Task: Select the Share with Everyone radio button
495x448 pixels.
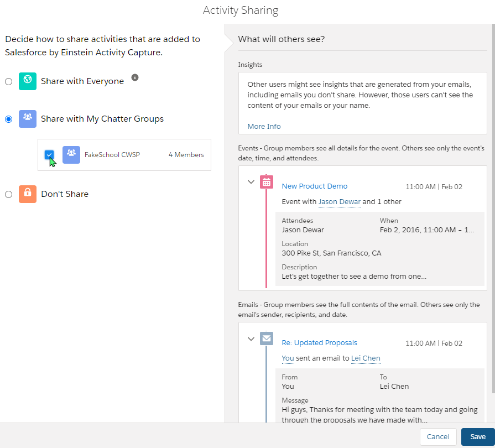Action: coord(8,81)
